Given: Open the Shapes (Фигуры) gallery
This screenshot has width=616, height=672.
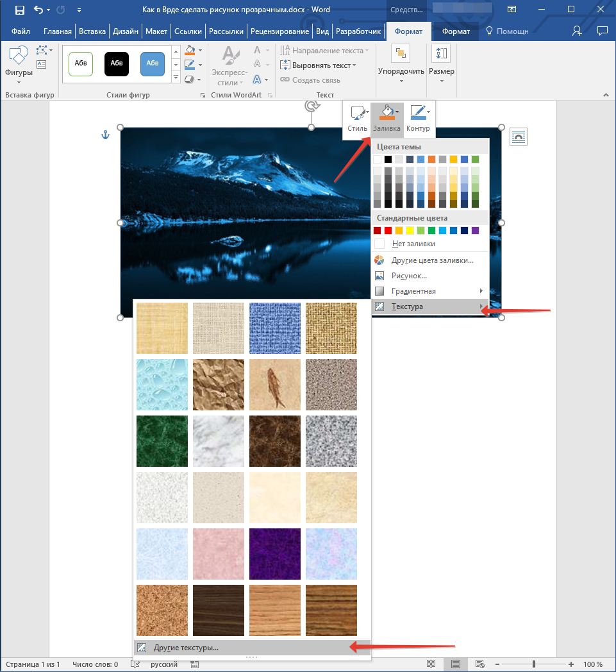Looking at the screenshot, I should 19,63.
